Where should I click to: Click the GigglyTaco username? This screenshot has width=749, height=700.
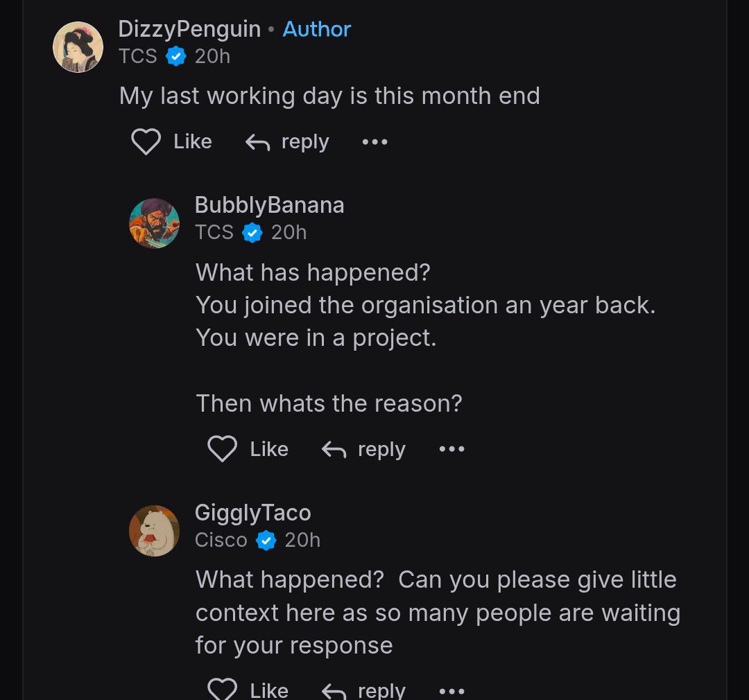click(252, 513)
